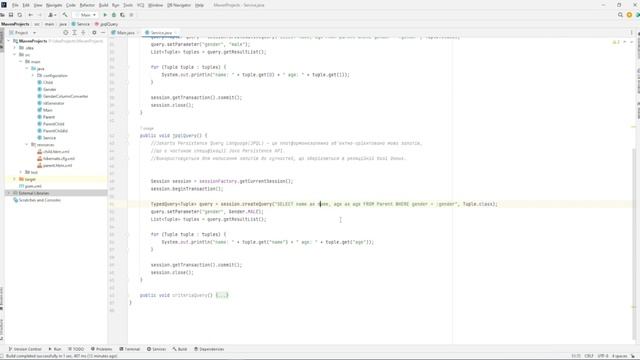640x360 pixels.
Task: Click the Collapse All icon in Project panel
Action: [83, 32]
